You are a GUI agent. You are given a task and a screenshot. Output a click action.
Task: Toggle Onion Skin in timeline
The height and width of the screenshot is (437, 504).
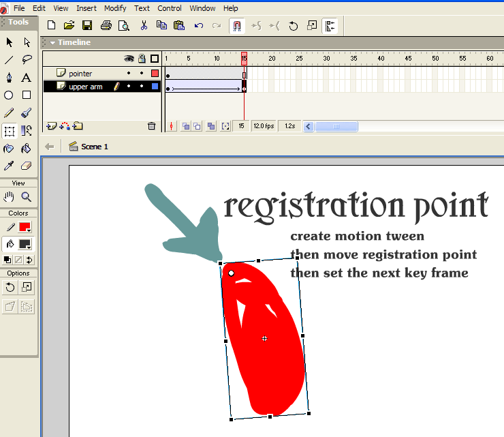tap(185, 126)
